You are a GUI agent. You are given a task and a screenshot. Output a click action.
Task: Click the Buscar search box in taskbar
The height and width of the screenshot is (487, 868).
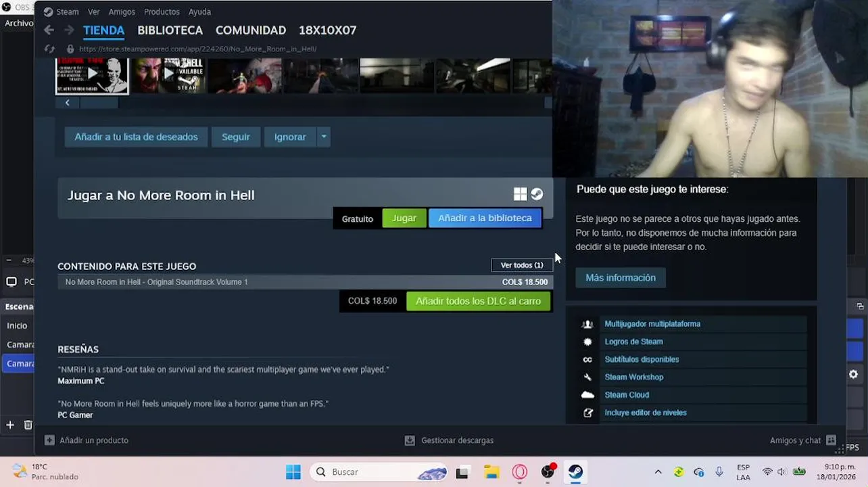tap(379, 472)
